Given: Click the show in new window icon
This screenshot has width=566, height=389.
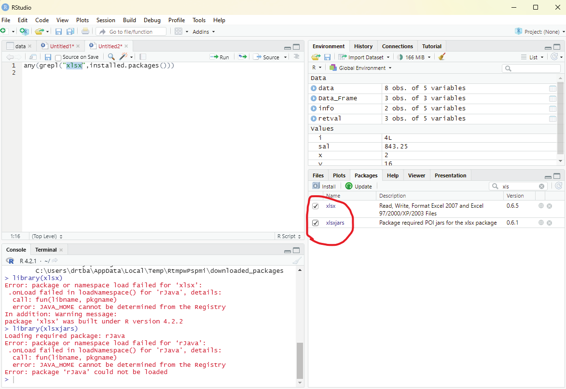Looking at the screenshot, I should pyautogui.click(x=33, y=57).
